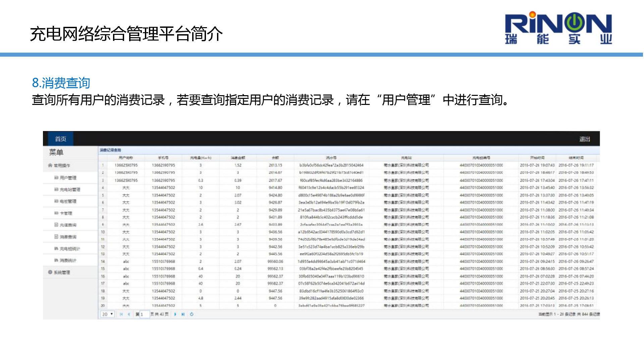Open 充电站管理 in the sidebar
This screenshot has width=644, height=362.
pyautogui.click(x=70, y=189)
